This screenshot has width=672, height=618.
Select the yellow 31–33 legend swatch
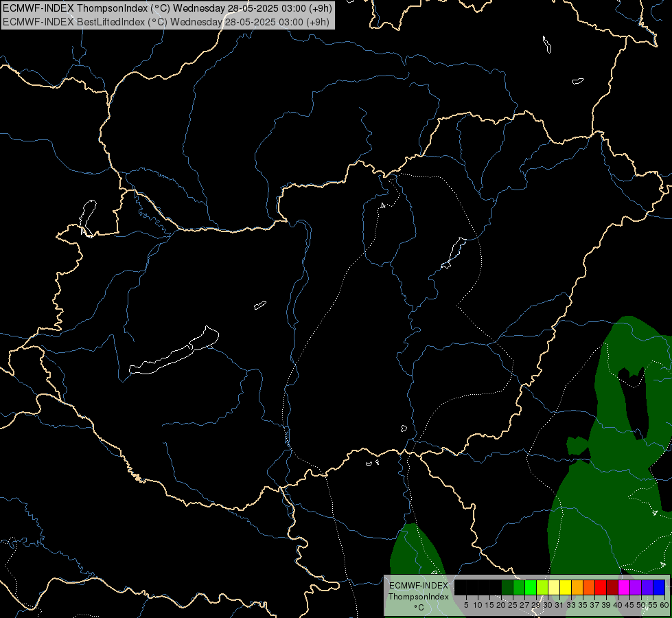[566, 587]
